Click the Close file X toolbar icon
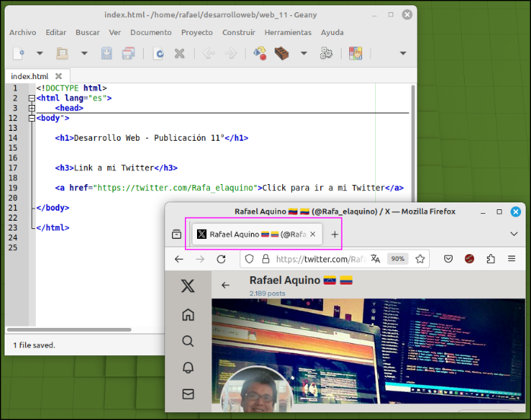 pyautogui.click(x=180, y=53)
